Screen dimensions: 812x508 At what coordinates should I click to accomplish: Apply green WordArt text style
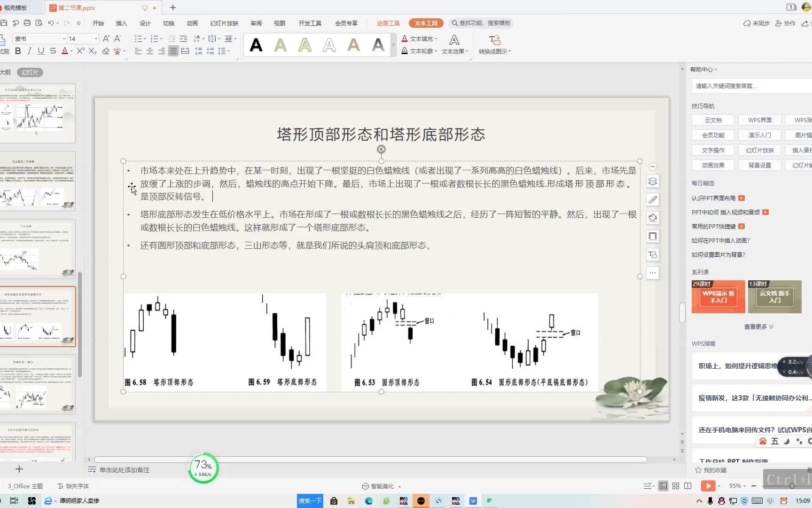pos(281,45)
